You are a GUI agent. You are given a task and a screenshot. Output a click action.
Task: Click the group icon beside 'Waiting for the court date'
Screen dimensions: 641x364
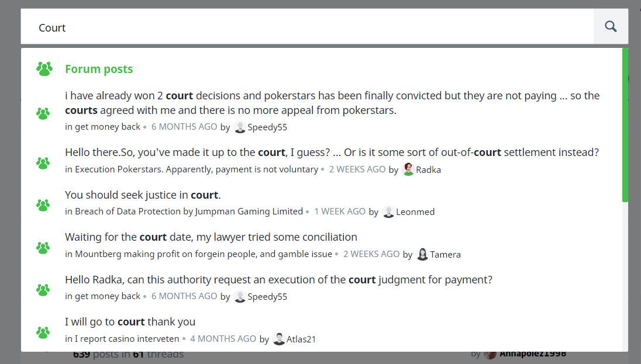point(43,248)
